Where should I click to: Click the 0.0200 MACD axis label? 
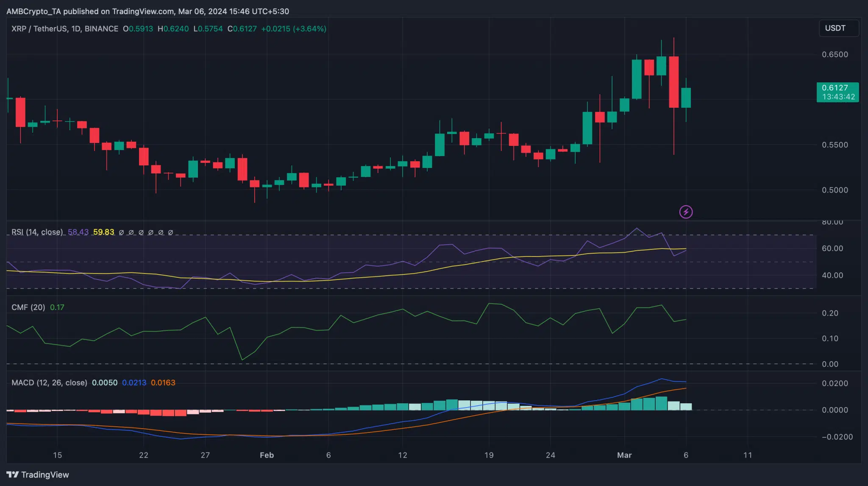pyautogui.click(x=835, y=383)
